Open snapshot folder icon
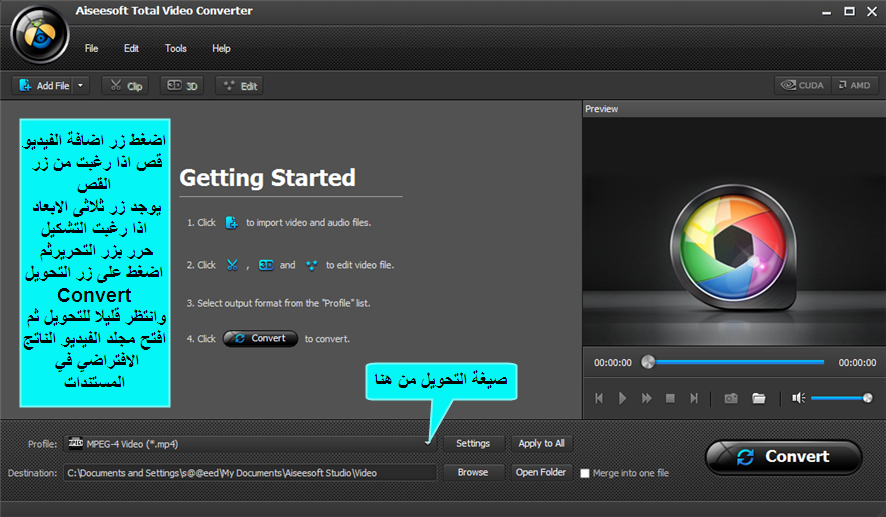The image size is (886, 517). coord(759,398)
